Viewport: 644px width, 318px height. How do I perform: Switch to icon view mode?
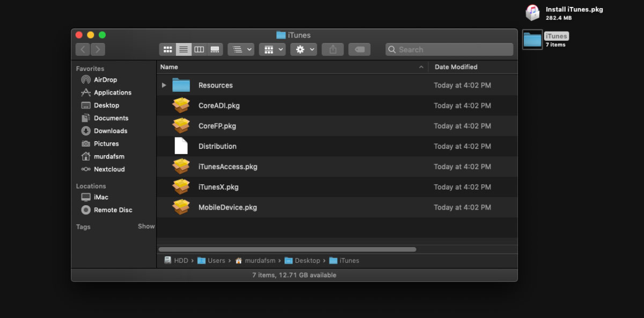tap(167, 49)
